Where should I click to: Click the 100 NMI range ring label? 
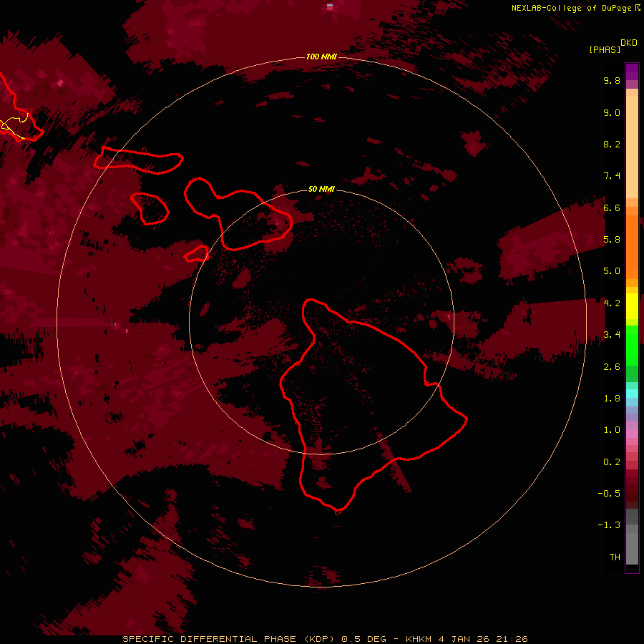tap(321, 57)
